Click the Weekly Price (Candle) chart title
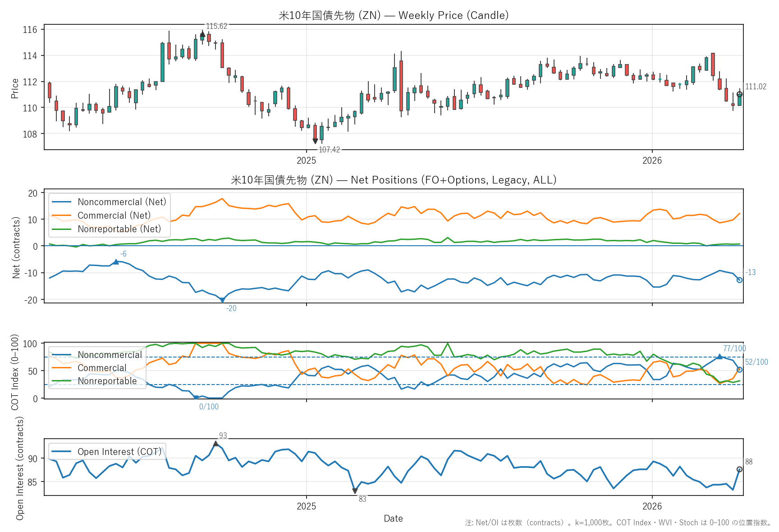The image size is (779, 532). (x=394, y=15)
